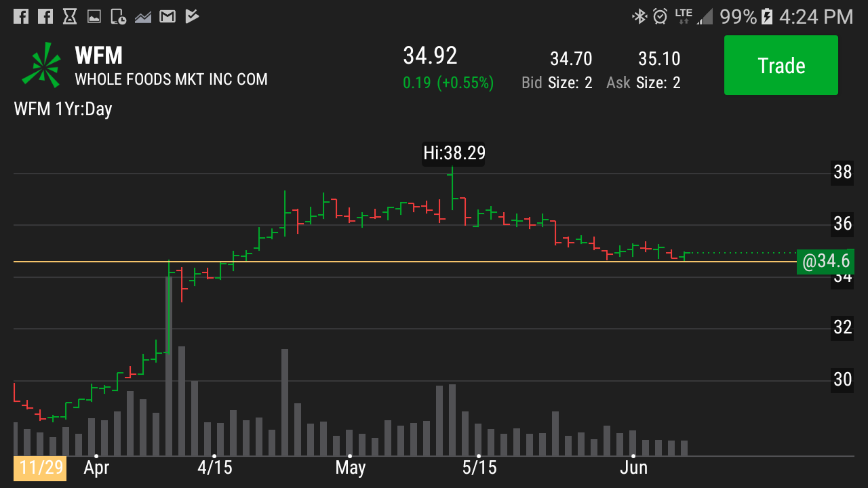
Task: Tap the Hi:38.29 high price label
Action: click(x=454, y=153)
